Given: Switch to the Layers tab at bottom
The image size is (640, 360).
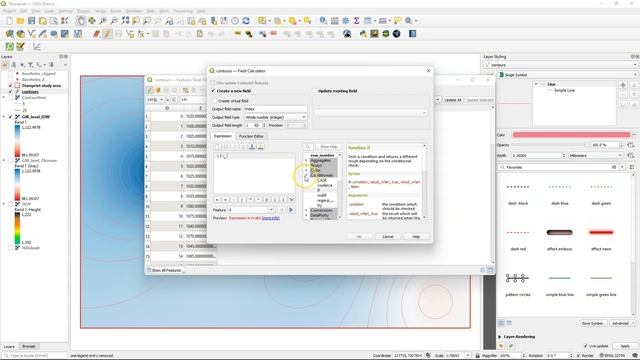Looking at the screenshot, I should point(9,346).
